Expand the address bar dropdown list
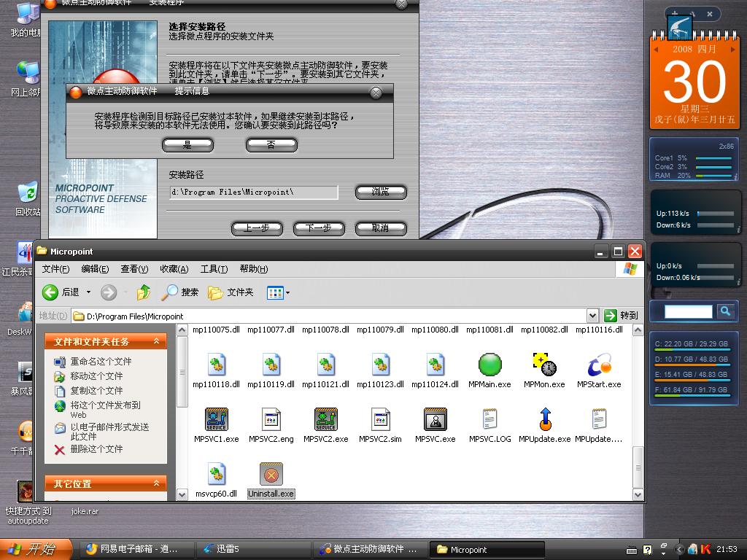Screen dimensions: 747x560 click(x=592, y=315)
